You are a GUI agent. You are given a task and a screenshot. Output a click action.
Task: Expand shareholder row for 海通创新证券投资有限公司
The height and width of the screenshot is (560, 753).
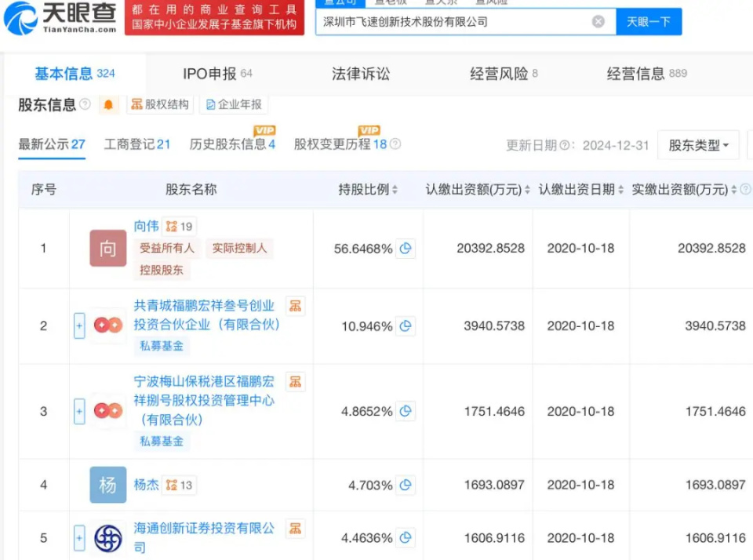pos(78,538)
